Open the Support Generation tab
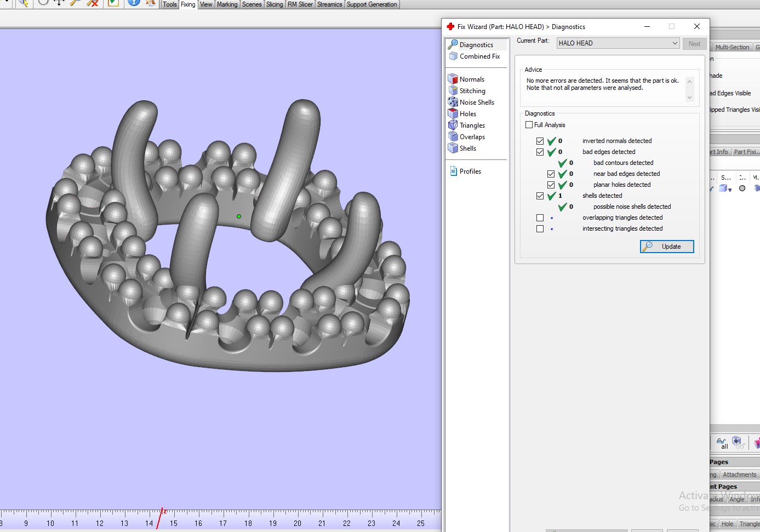The width and height of the screenshot is (760, 532). (x=372, y=4)
